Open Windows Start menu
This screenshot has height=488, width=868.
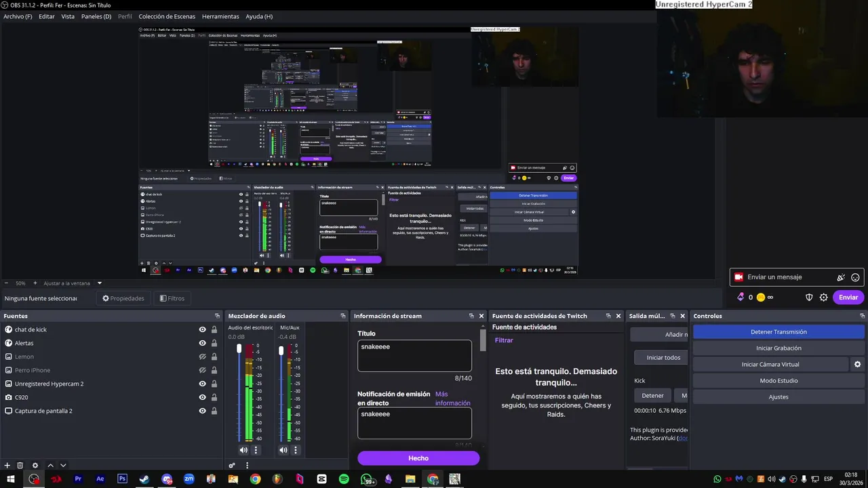(11, 479)
